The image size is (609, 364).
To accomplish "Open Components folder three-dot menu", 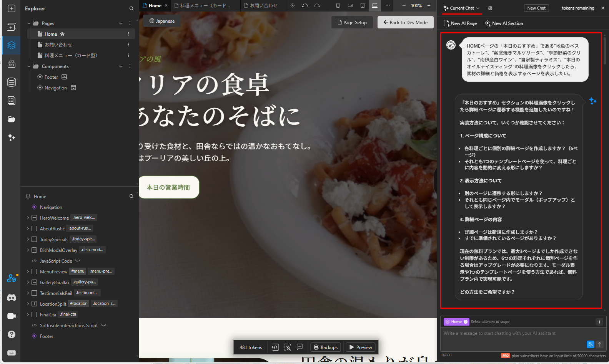I will [130, 66].
